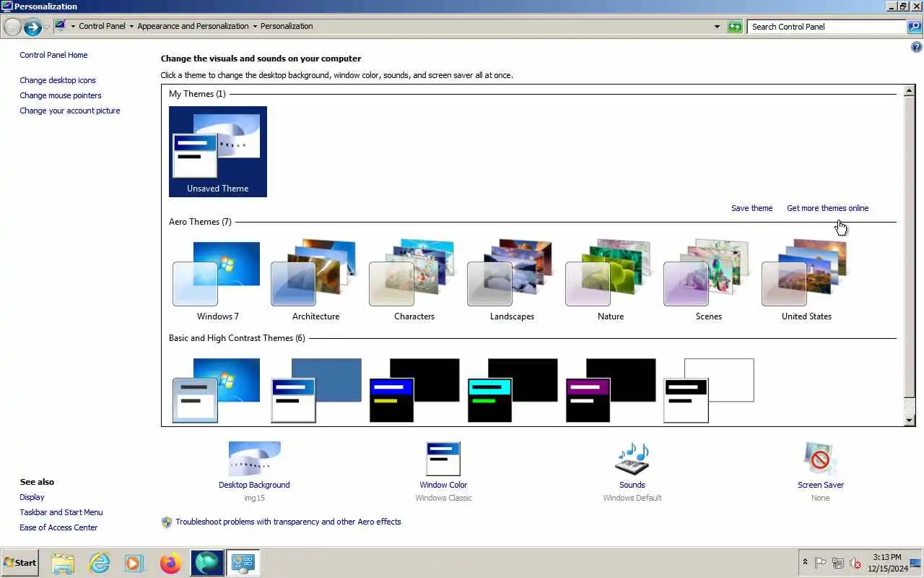Select the Unsaved Theme thumbnail

click(x=218, y=152)
